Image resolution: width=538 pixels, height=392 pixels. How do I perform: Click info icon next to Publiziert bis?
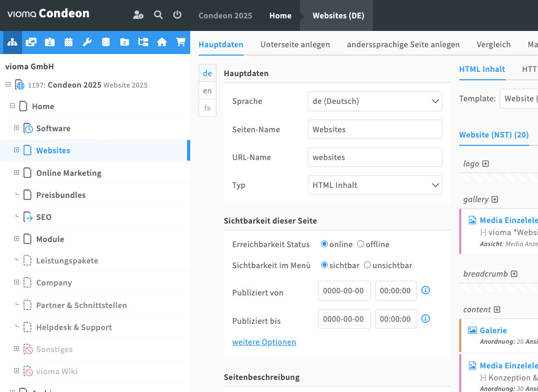pyautogui.click(x=426, y=319)
